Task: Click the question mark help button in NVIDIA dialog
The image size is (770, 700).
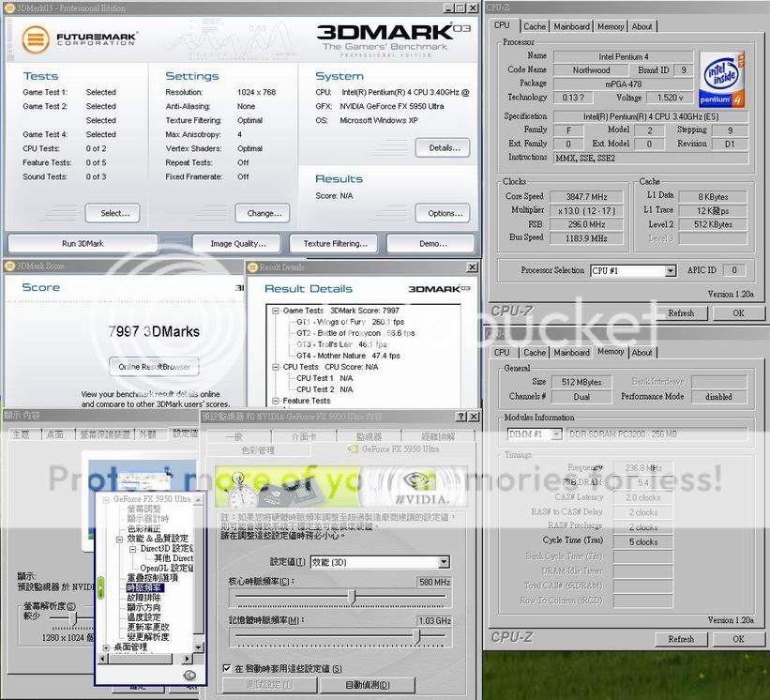Action: pyautogui.click(x=461, y=417)
